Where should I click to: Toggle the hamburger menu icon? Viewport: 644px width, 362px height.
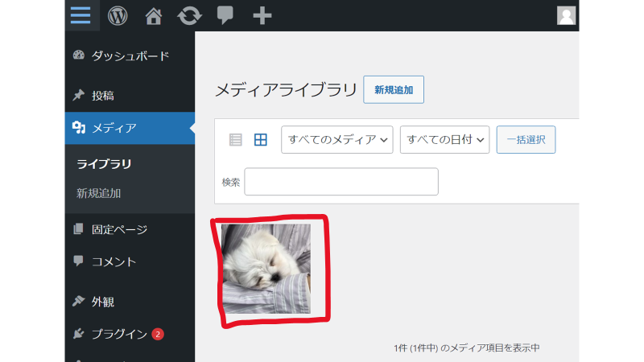click(80, 15)
